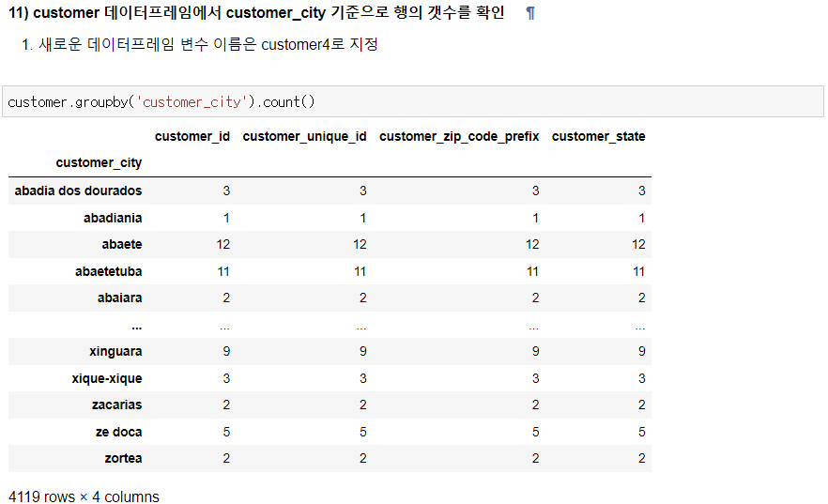Click customer_id value 2 in zacarias row
Viewport: 828px width, 504px height.
click(x=226, y=405)
